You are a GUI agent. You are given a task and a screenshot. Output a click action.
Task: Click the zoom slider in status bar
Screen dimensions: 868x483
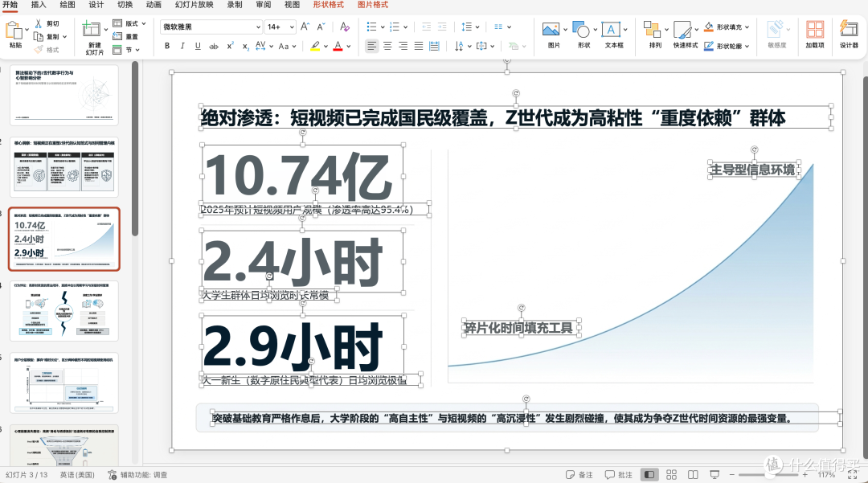pos(768,475)
